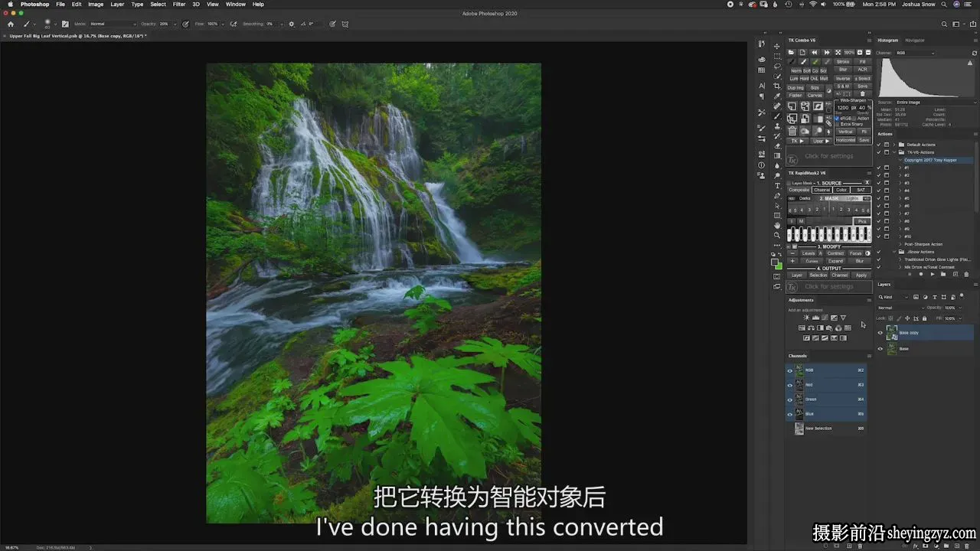
Task: Select the Zoom tool
Action: (777, 236)
